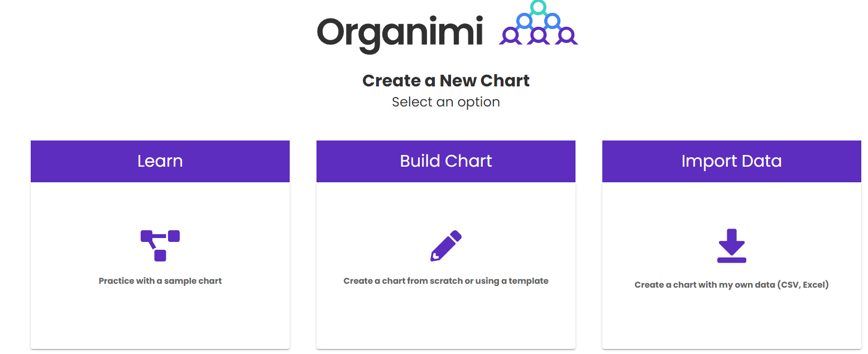This screenshot has height=354, width=868.
Task: Select 'Practice with a sample chart' text
Action: point(160,281)
